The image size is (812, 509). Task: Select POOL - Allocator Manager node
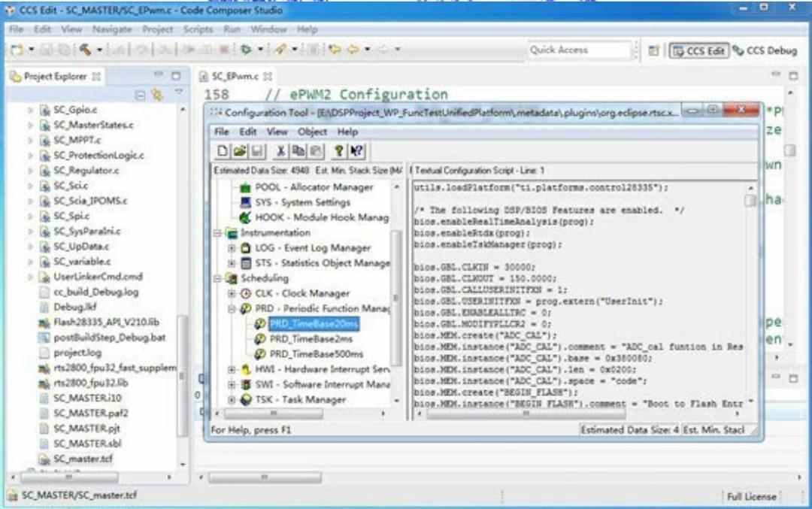pos(314,187)
